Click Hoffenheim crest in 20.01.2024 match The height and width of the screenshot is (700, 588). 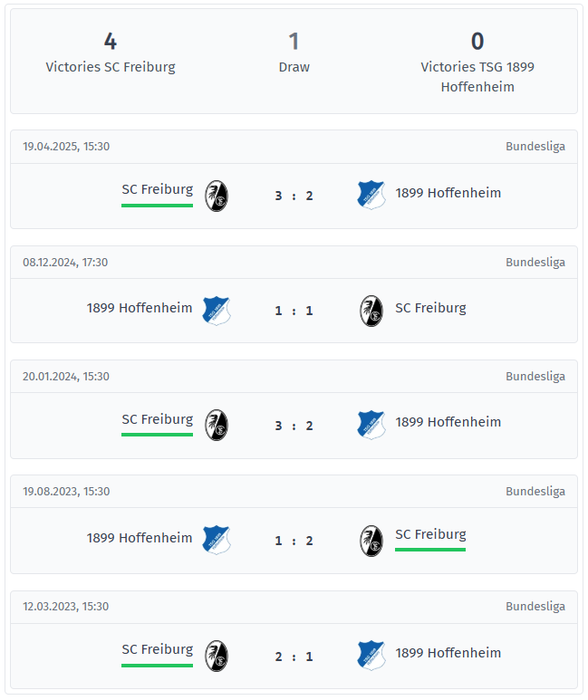pos(371,424)
